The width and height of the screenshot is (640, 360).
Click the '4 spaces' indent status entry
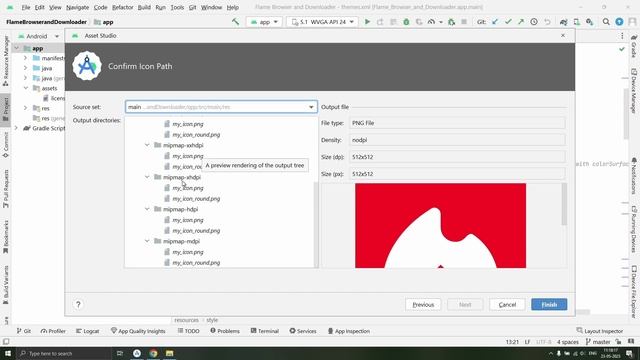click(x=567, y=342)
